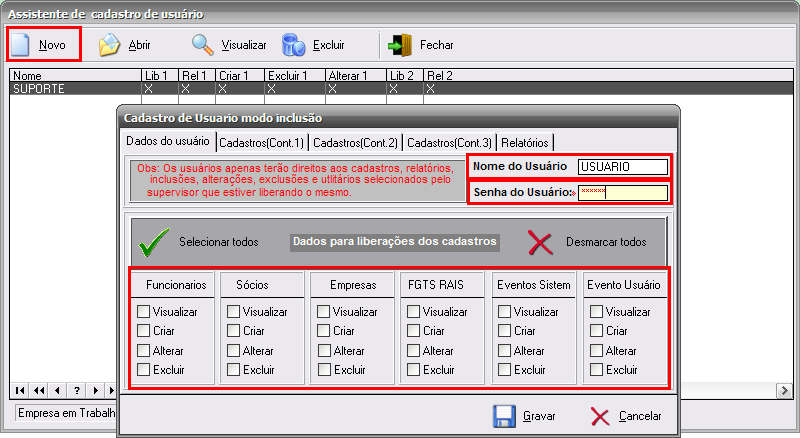The image size is (800, 438).
Task: Click the Visualizar magnifier icon
Action: (x=203, y=45)
